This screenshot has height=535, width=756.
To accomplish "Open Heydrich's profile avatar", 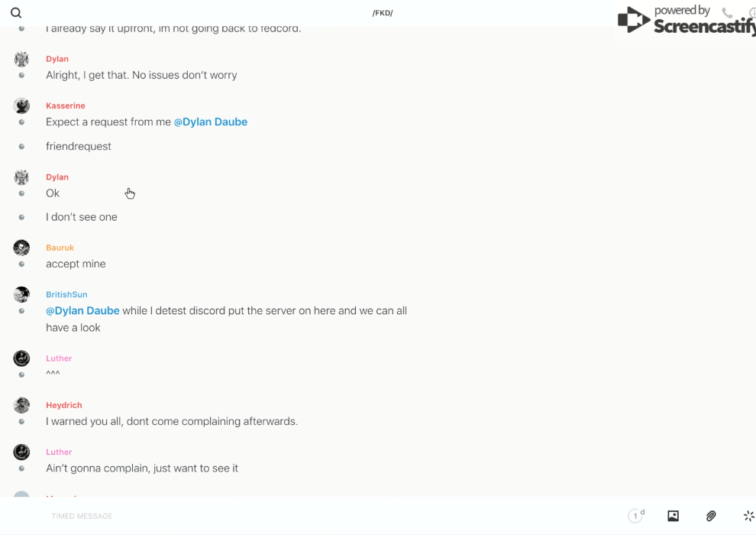I will coord(21,405).
